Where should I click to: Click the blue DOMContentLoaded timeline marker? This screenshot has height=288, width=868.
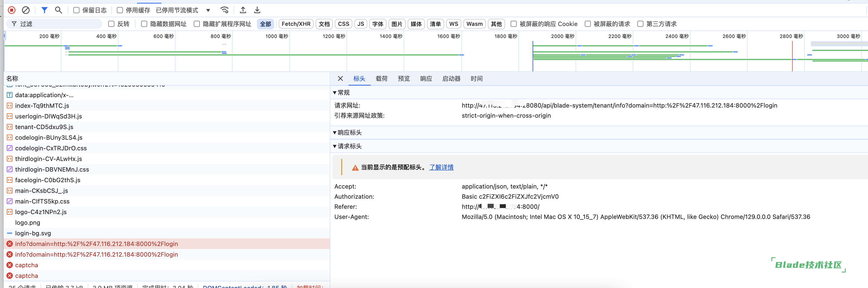[x=533, y=56]
